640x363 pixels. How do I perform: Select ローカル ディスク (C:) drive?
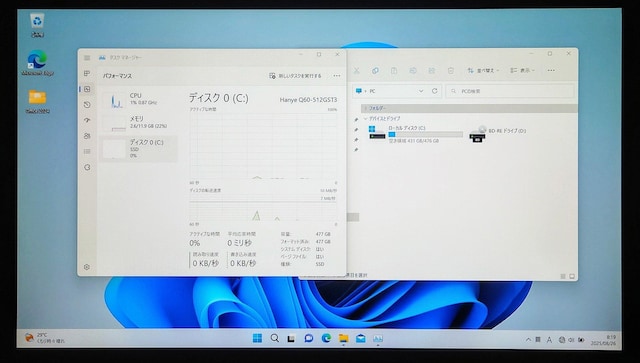(416, 134)
